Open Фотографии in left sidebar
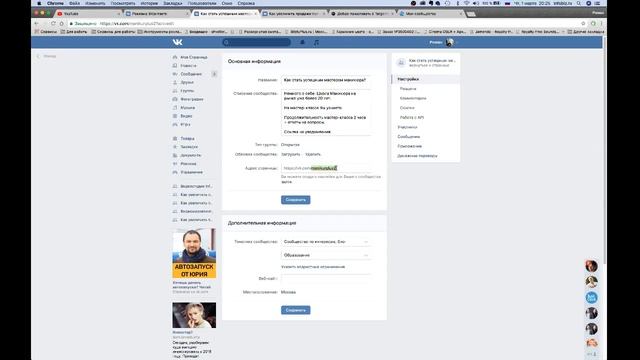Screen dimensions: 640x360 pyautogui.click(x=192, y=99)
